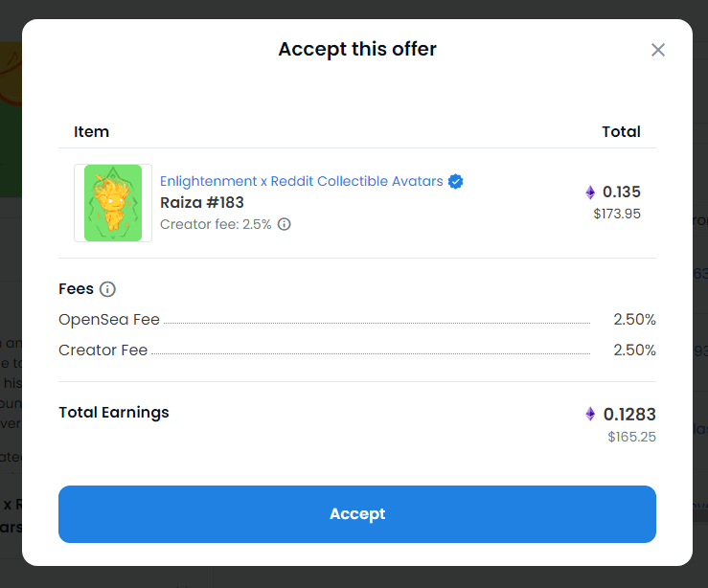Click the $173.95 USD price
Screen dimensions: 708x588
tap(617, 214)
